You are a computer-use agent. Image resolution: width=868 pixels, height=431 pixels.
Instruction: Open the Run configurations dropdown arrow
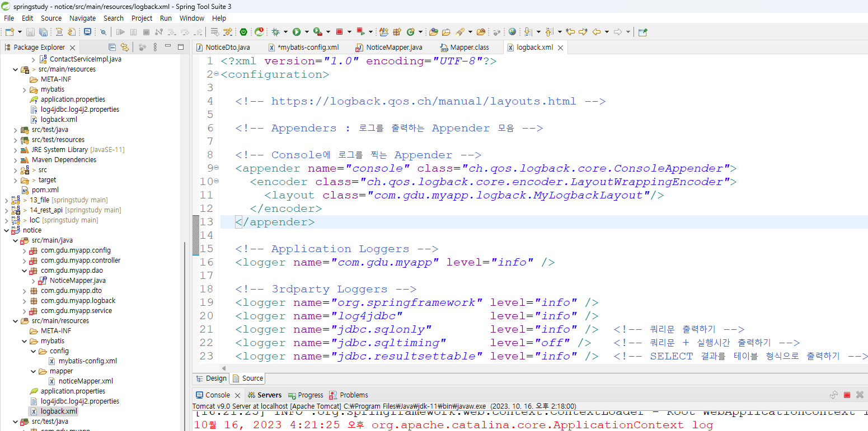(x=307, y=32)
